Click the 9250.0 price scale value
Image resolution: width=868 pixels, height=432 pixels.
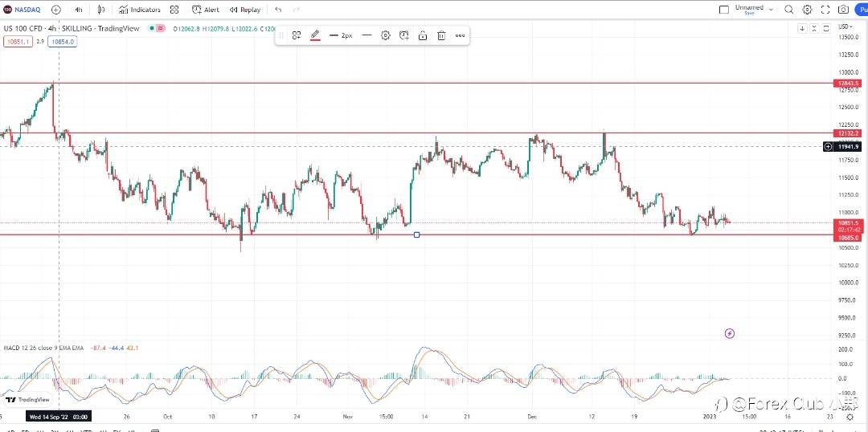[x=848, y=335]
